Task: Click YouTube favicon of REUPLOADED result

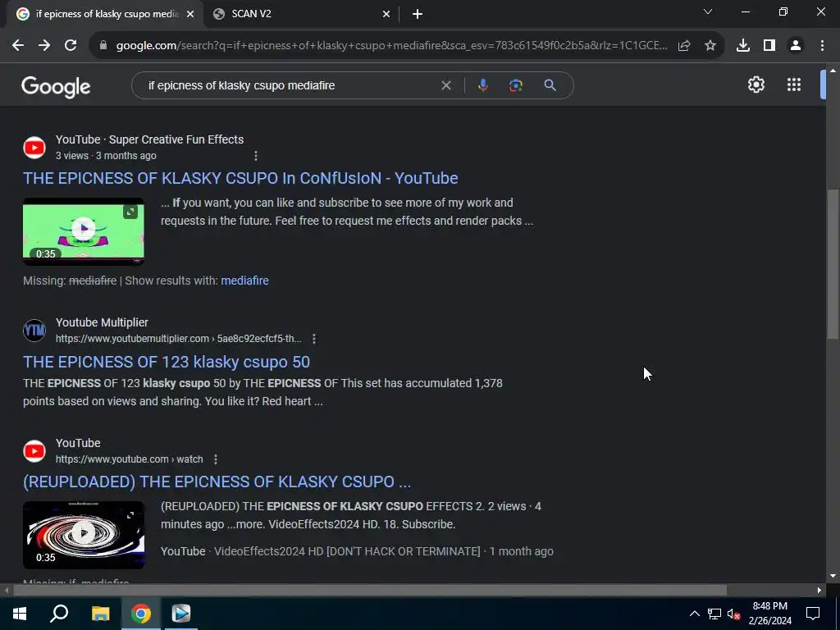Action: point(34,451)
